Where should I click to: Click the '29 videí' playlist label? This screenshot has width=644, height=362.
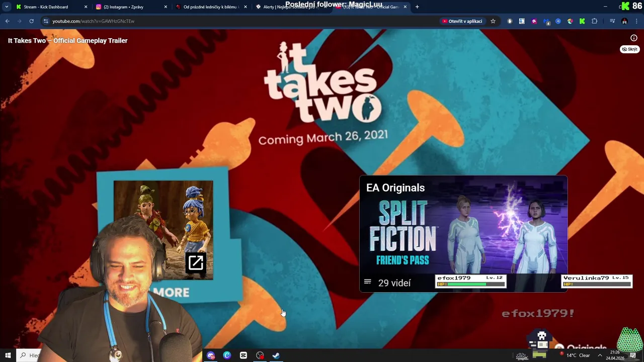click(x=394, y=283)
